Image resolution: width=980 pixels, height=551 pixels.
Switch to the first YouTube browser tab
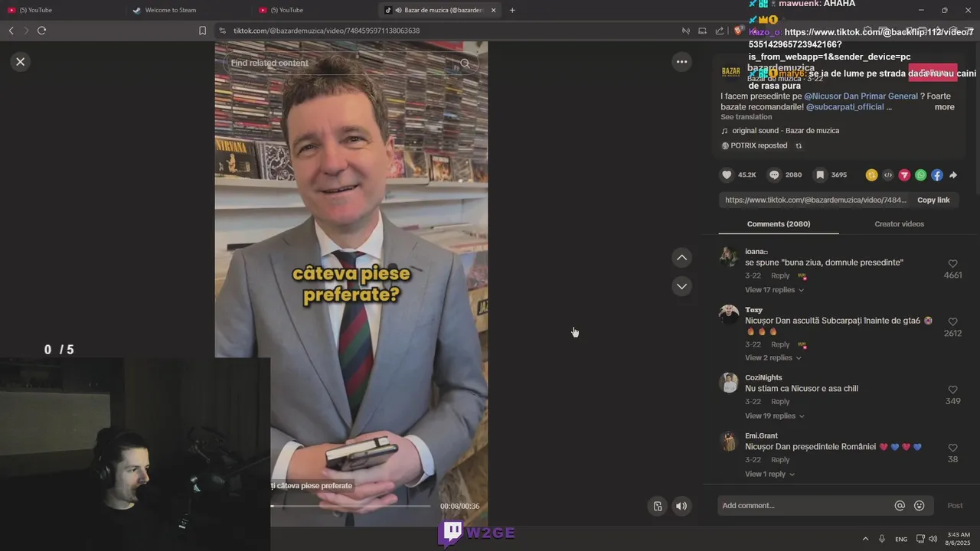(61, 10)
